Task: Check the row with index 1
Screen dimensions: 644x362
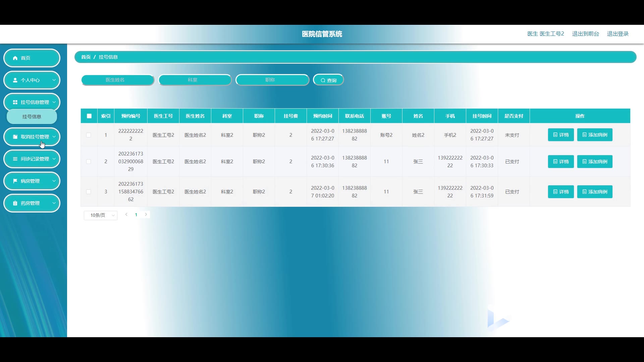Action: click(x=89, y=135)
